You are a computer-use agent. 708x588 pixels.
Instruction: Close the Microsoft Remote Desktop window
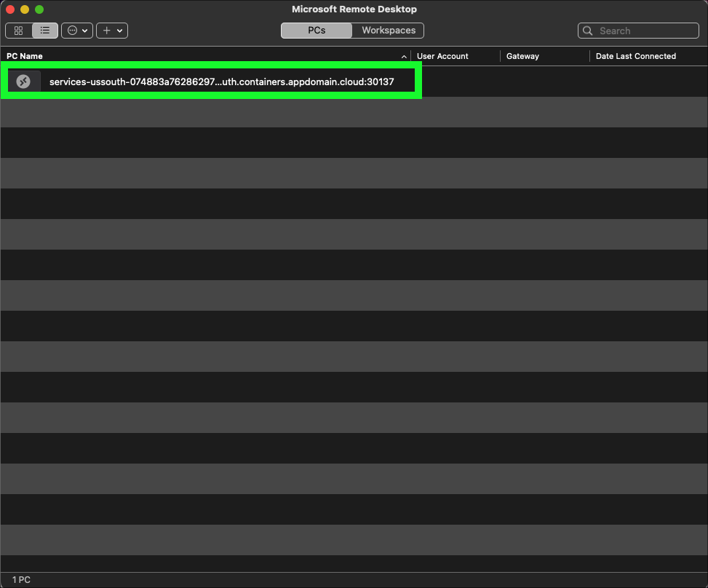point(10,9)
